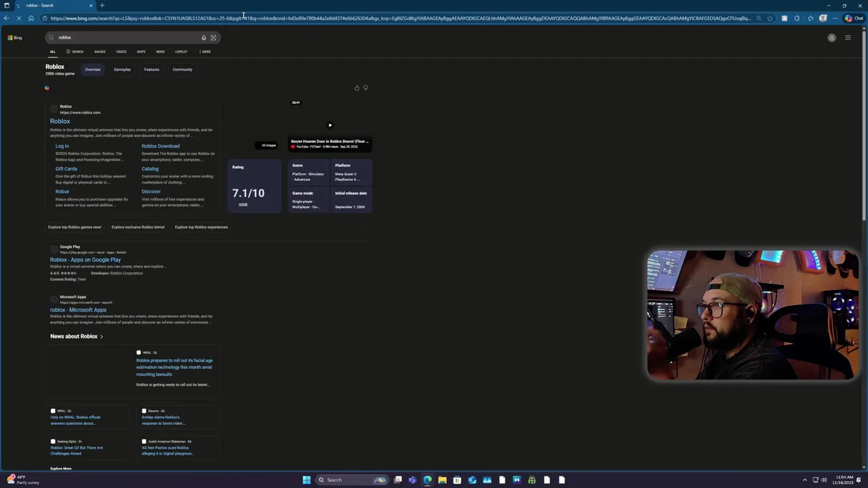Play the Secret Heaven Door video
The width and height of the screenshot is (868, 488).
330,125
